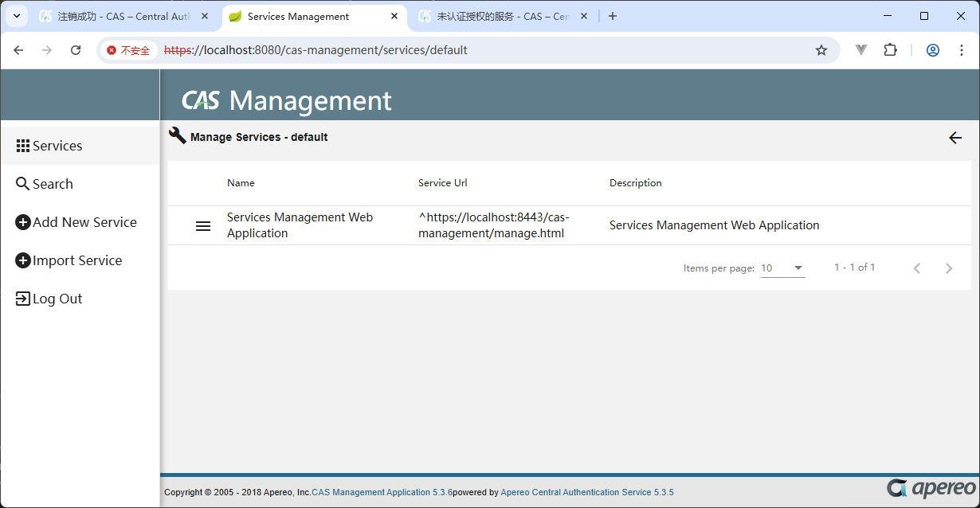The image size is (980, 508).
Task: Click the Import Service plus icon
Action: point(23,260)
